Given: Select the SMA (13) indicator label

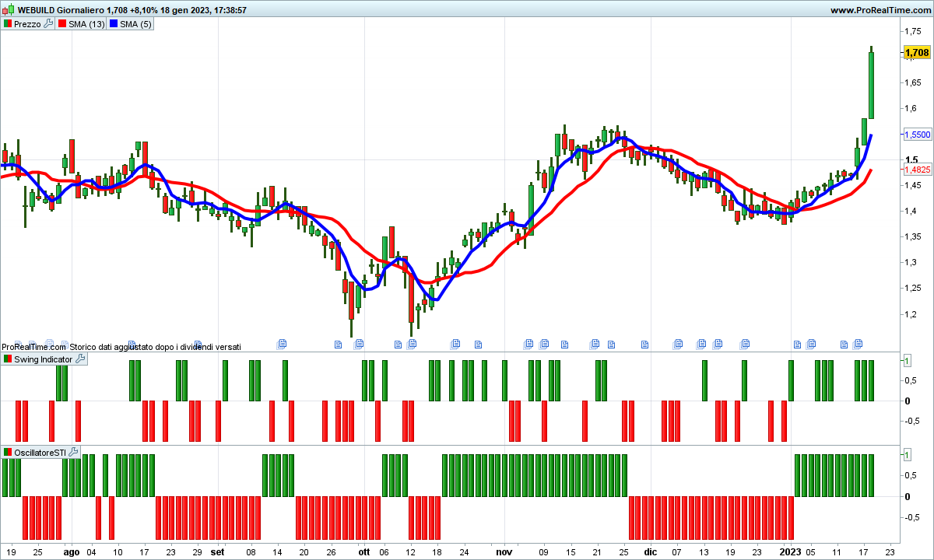Looking at the screenshot, I should [x=86, y=24].
